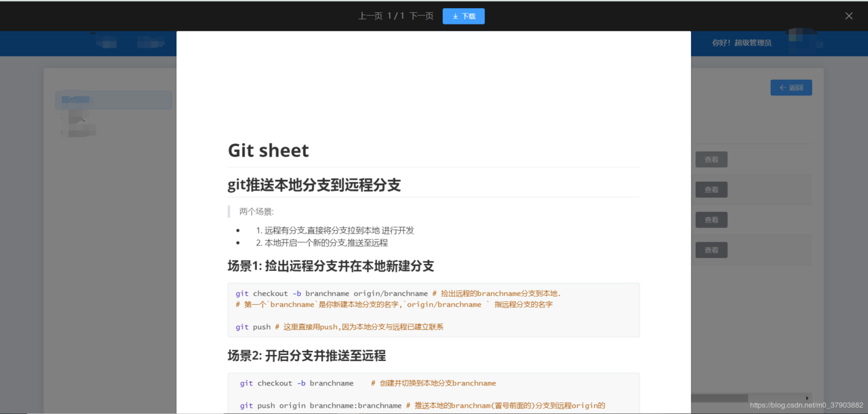Open the 你好！超级管理员 user menu
The height and width of the screenshot is (414, 868).
click(x=741, y=43)
